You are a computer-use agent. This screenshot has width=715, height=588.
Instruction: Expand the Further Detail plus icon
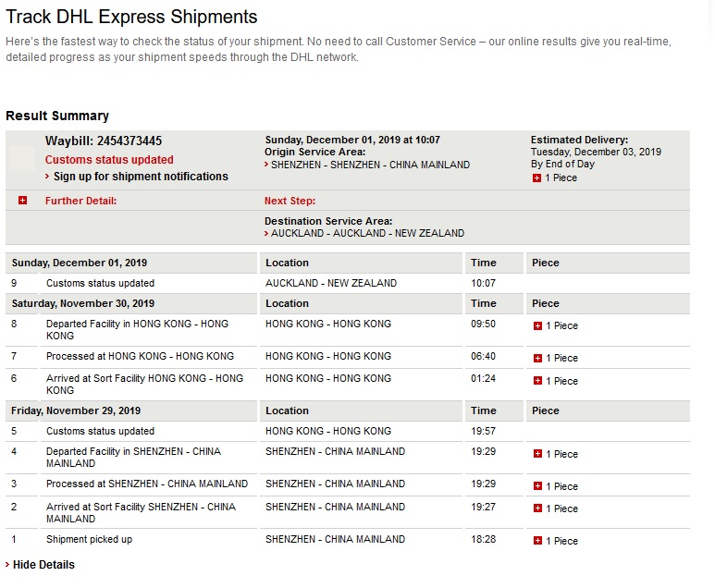pyautogui.click(x=22, y=201)
